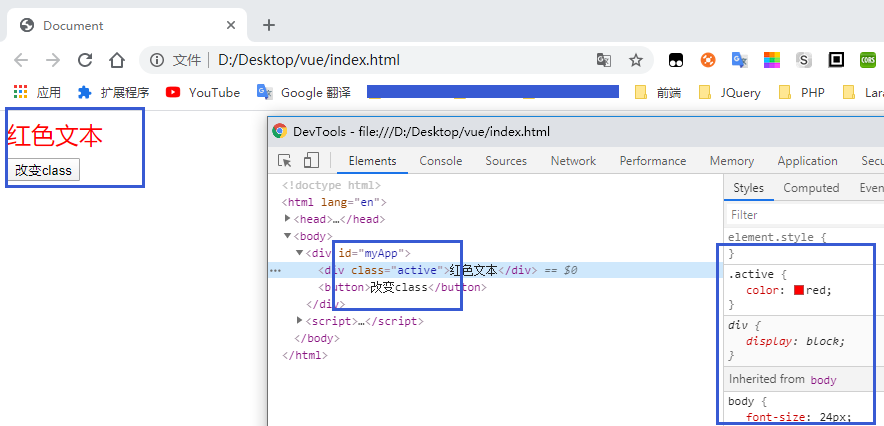Select the closing </html> tag line
The width and height of the screenshot is (884, 426).
304,355
